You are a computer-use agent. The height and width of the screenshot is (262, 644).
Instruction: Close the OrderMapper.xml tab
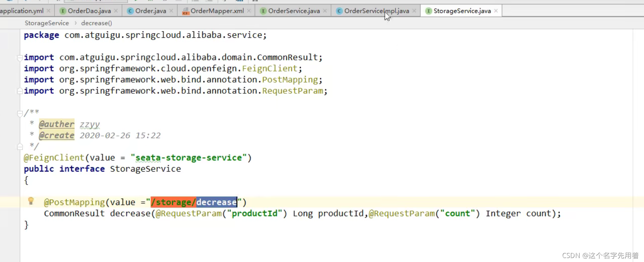pyautogui.click(x=249, y=11)
